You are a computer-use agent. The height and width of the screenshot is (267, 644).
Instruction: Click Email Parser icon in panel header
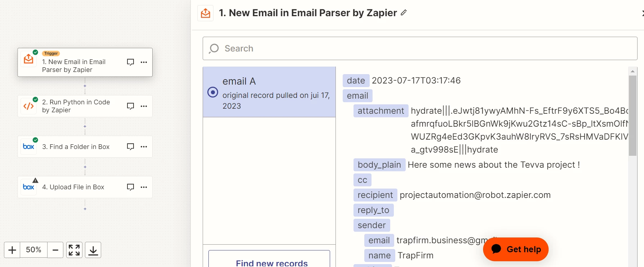tap(206, 13)
